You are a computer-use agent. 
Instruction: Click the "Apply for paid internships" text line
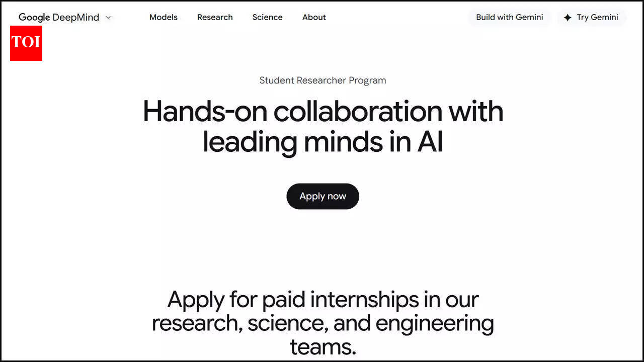323,300
